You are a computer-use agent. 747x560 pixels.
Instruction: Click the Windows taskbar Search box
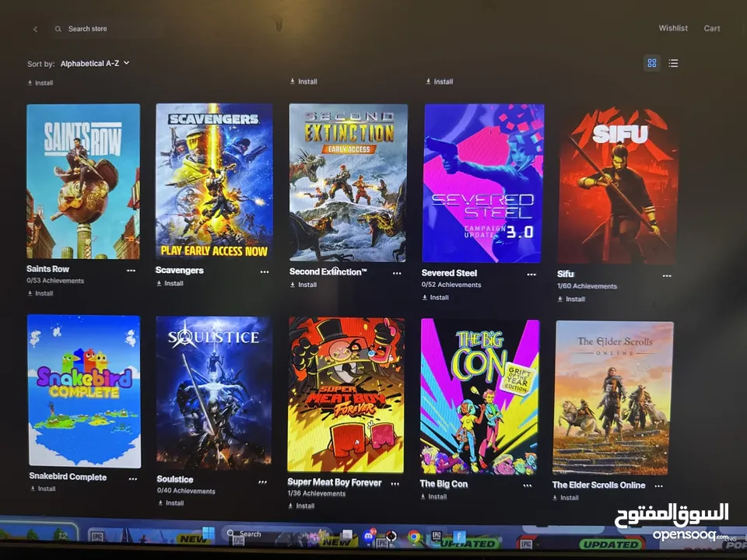pyautogui.click(x=276, y=534)
